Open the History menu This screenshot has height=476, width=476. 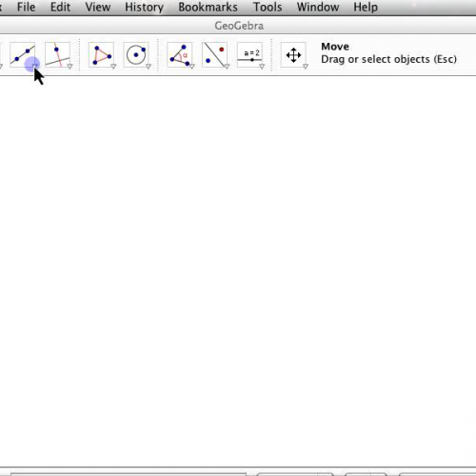tap(144, 7)
